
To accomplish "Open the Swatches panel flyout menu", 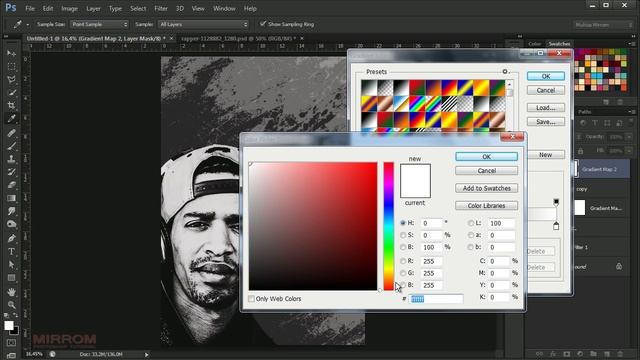I will click(632, 44).
